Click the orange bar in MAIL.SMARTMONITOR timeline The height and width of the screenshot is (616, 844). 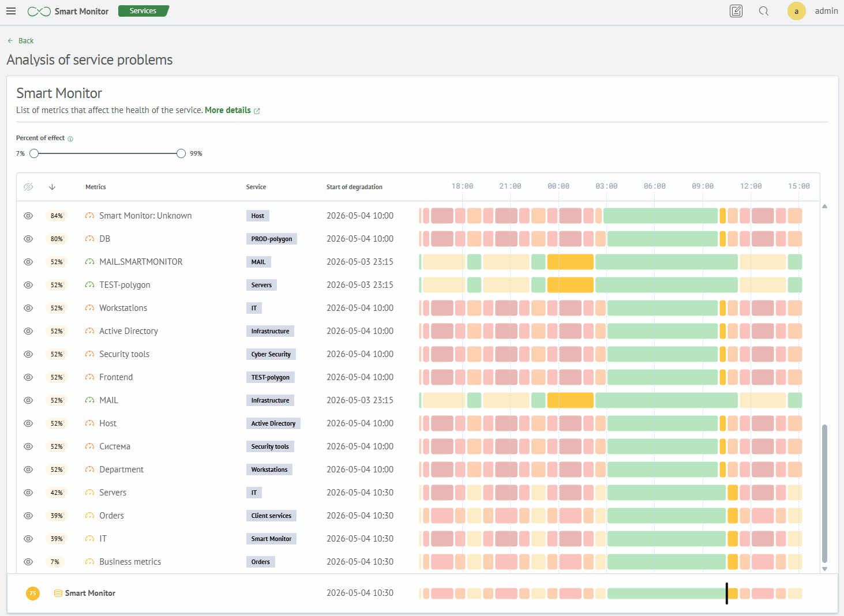(x=571, y=262)
